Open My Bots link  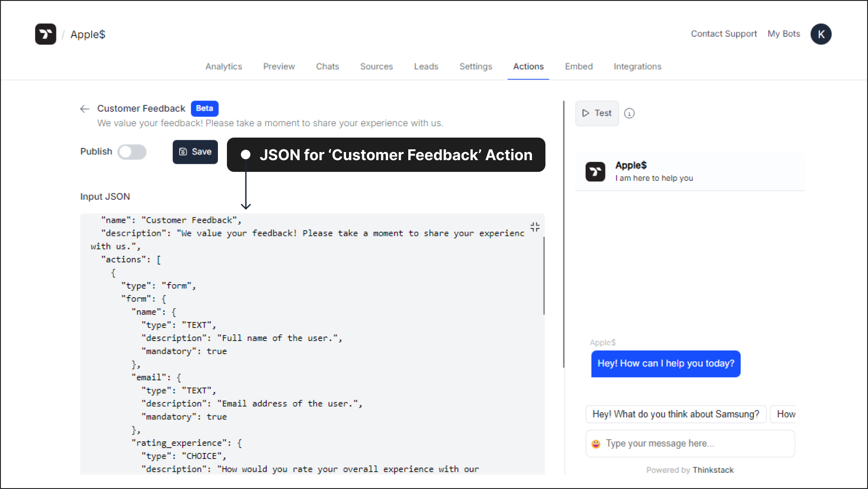pyautogui.click(x=784, y=34)
